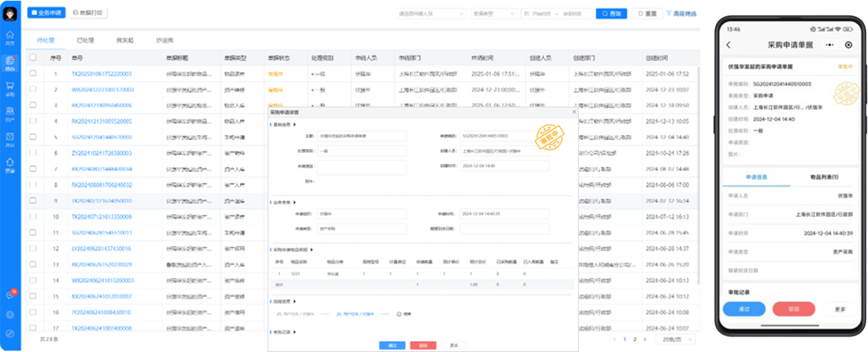
Task: Tick the checkbox for row 4
Action: coord(33,121)
